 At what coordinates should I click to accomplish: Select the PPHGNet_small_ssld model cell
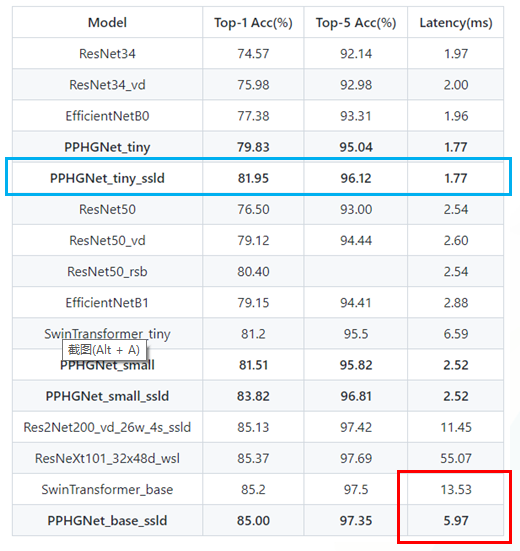point(107,396)
